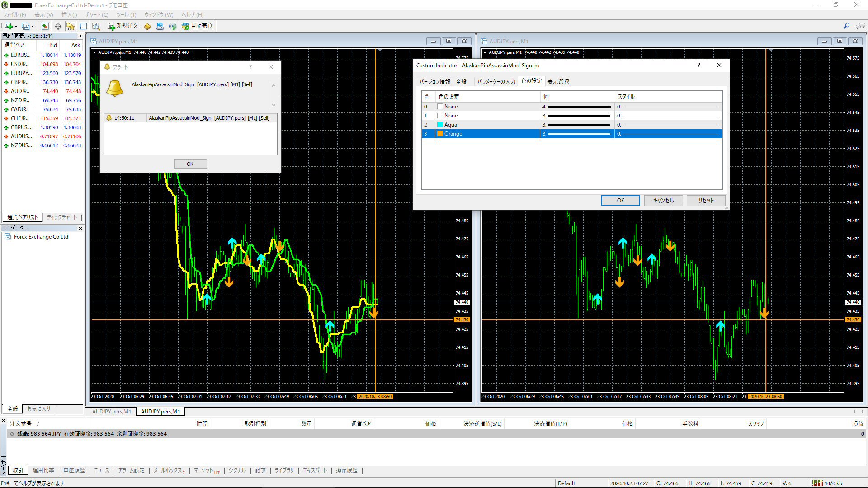868x488 pixels.
Task: Click the bell icon in the alert dialog
Action: pyautogui.click(x=115, y=88)
